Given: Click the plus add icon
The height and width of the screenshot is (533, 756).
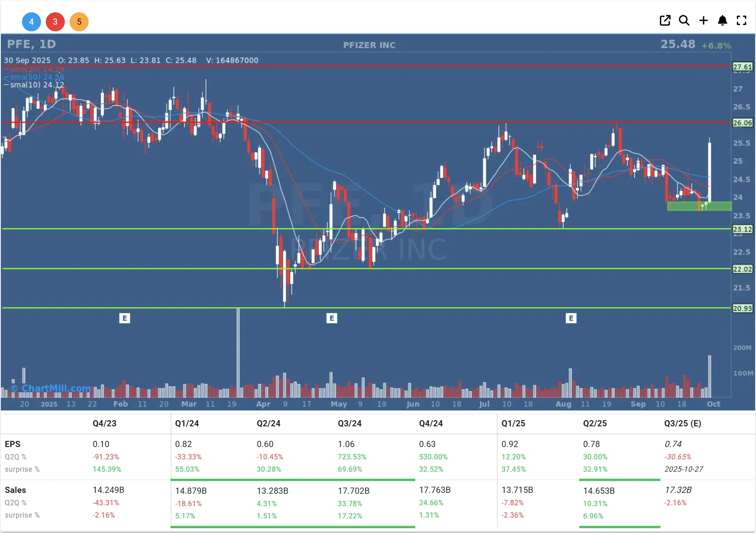Looking at the screenshot, I should (x=704, y=20).
